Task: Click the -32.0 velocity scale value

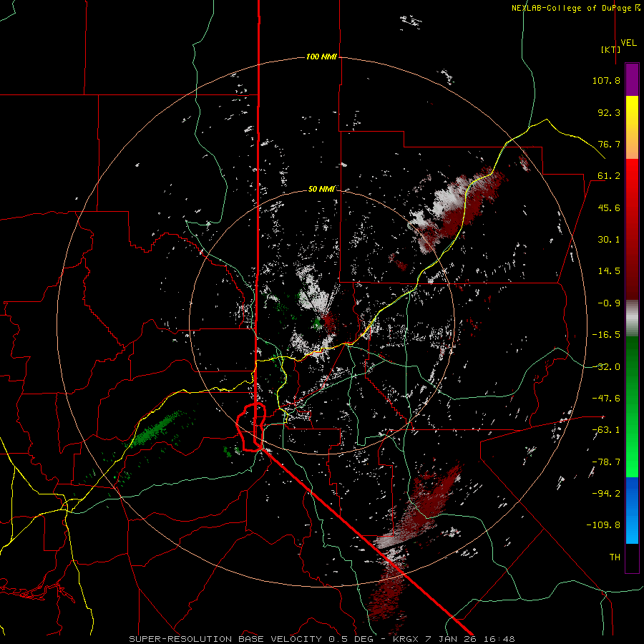Action: 606,367
